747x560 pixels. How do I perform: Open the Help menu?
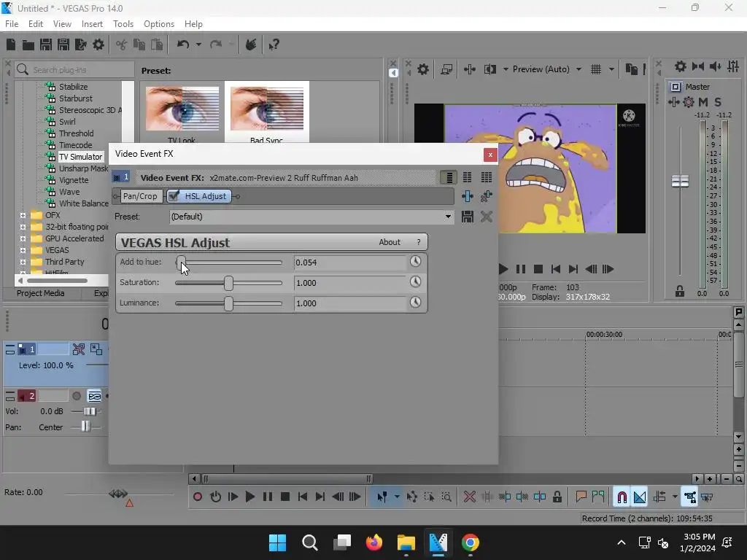193,24
